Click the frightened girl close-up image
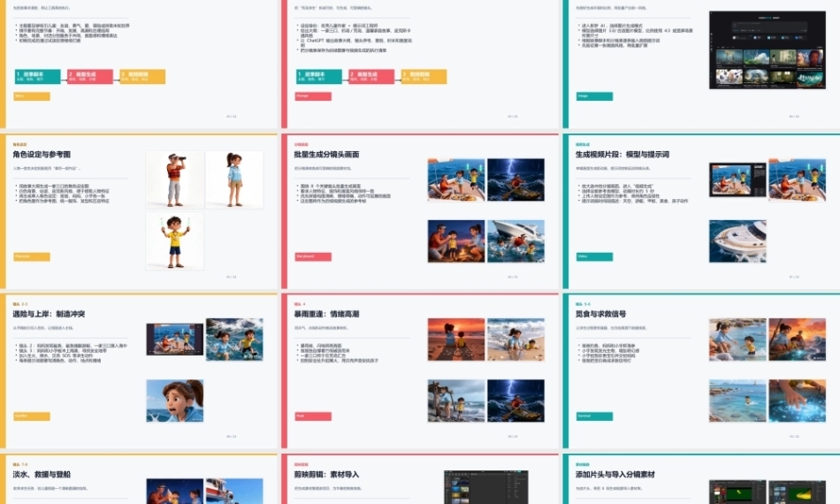Image resolution: width=840 pixels, height=504 pixels. [x=175, y=401]
